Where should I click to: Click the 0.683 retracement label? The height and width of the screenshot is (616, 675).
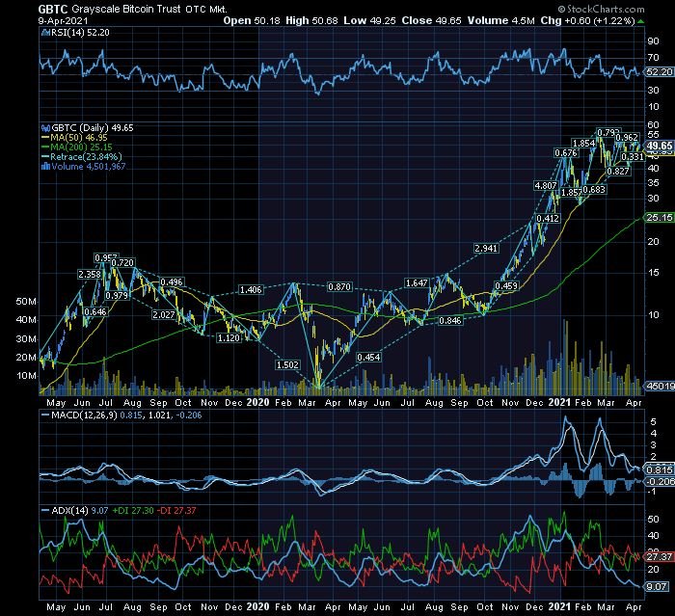[x=594, y=189]
